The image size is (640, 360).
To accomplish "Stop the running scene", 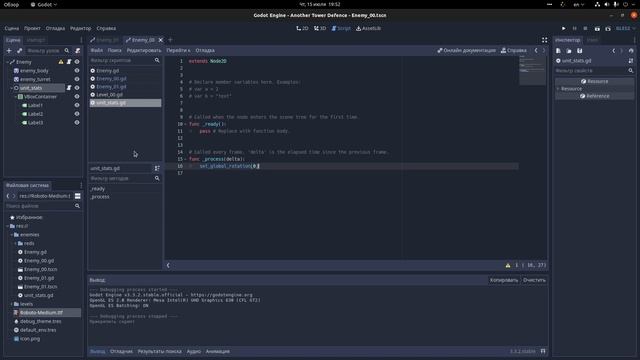I will [585, 29].
